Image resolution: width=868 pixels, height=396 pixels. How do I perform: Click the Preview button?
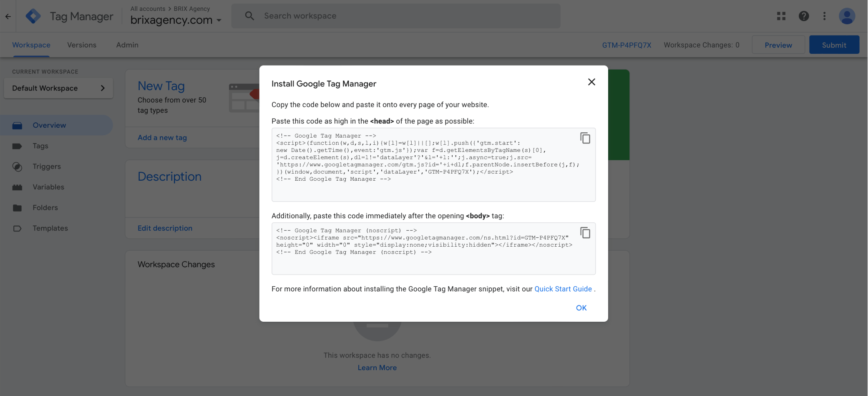[778, 45]
